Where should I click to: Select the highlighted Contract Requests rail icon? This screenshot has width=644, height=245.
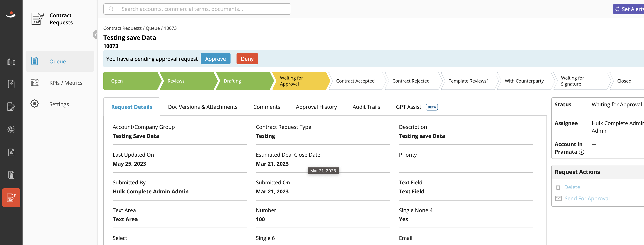point(11,198)
